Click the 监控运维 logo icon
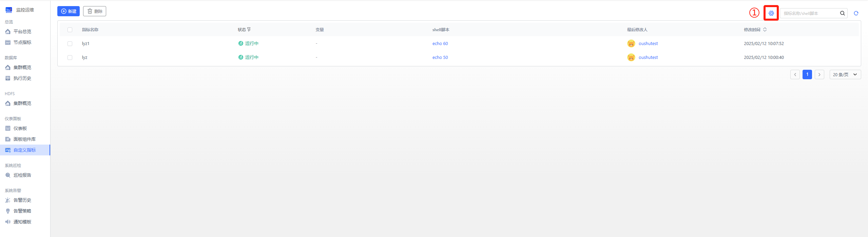868x237 pixels. (9, 10)
